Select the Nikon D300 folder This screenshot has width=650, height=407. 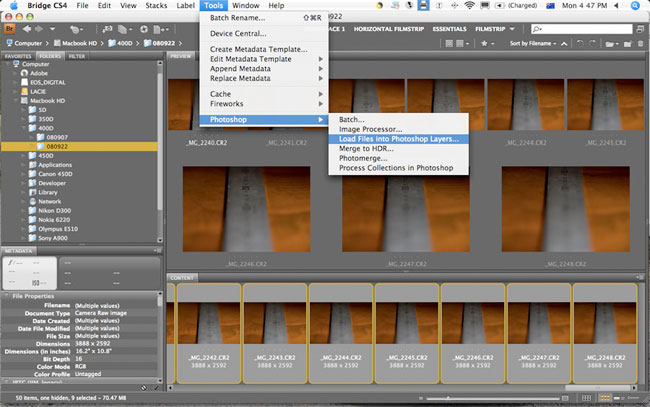pos(50,211)
